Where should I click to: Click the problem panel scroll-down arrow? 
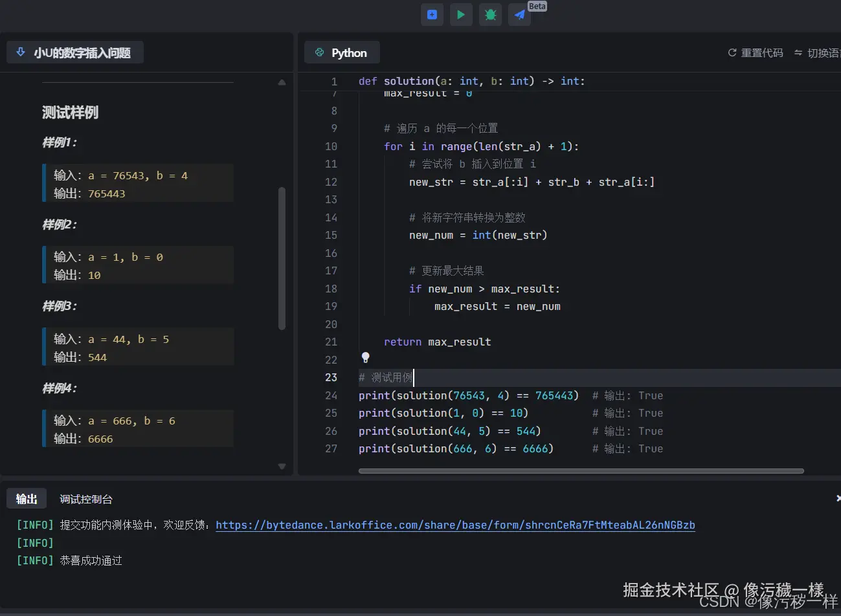pos(282,466)
